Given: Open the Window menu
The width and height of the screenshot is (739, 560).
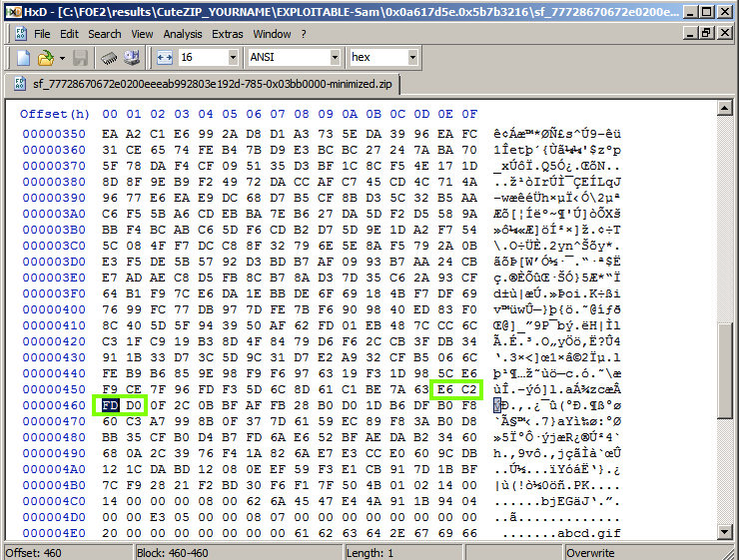Looking at the screenshot, I should pyautogui.click(x=272, y=34).
